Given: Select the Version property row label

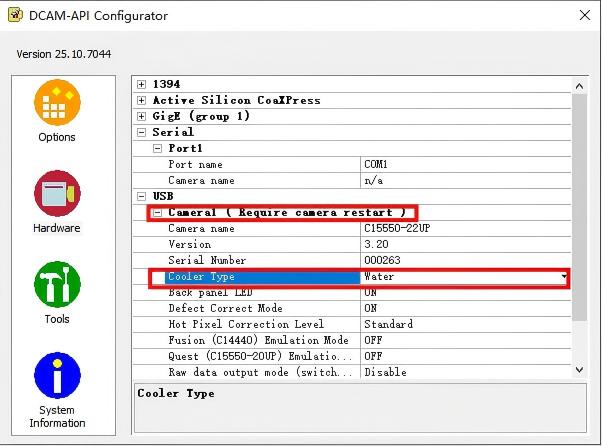Looking at the screenshot, I should click(190, 244).
